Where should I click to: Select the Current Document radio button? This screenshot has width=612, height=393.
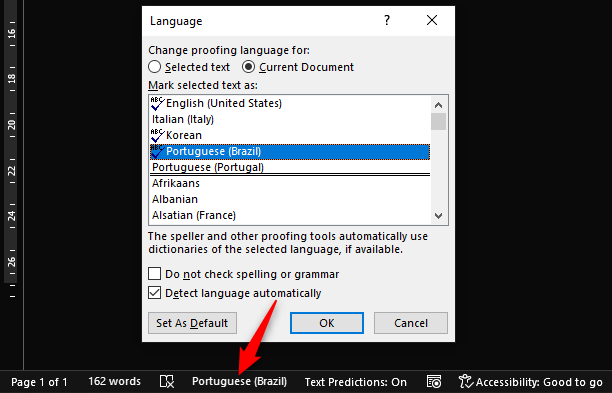(x=248, y=67)
